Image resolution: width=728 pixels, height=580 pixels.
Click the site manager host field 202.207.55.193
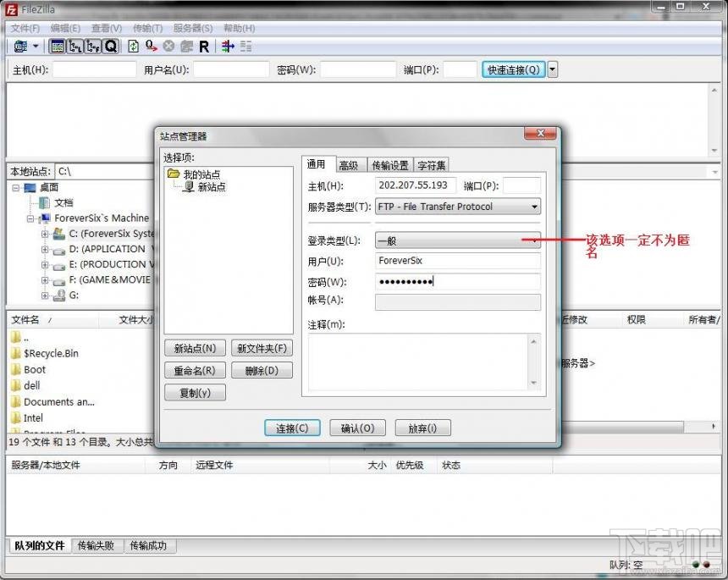416,185
